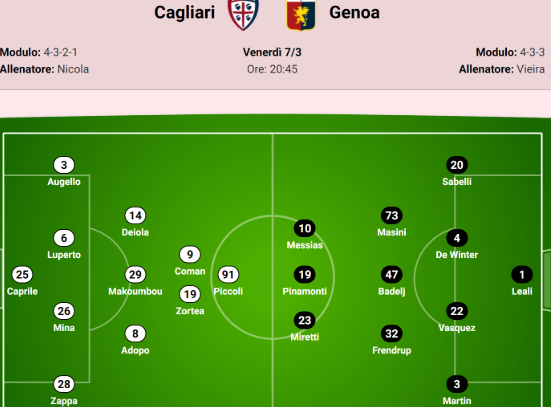Open the Genoa team name
This screenshot has height=407, width=551.
pos(354,13)
